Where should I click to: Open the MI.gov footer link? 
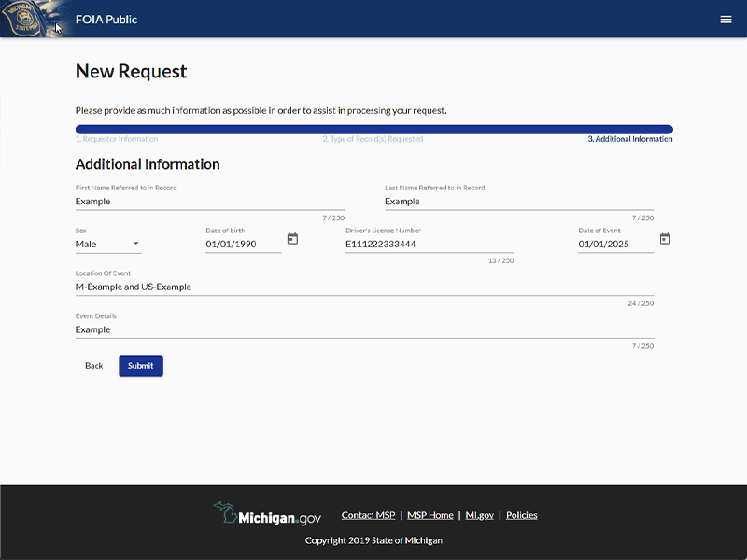(x=480, y=515)
